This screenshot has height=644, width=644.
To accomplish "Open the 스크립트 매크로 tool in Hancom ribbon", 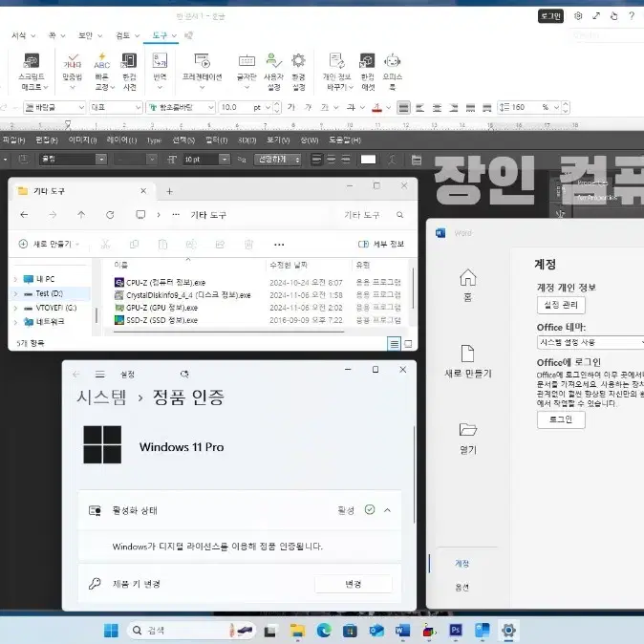I will pyautogui.click(x=32, y=72).
